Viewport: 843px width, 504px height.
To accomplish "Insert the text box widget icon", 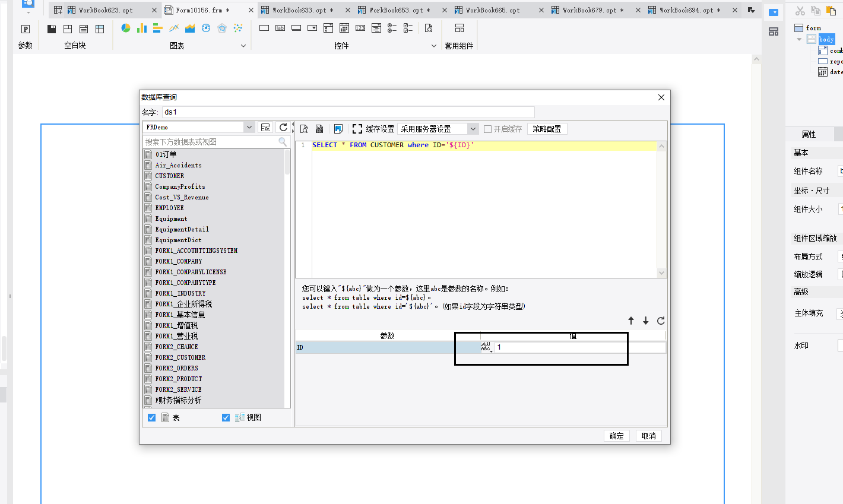I will pos(264,28).
